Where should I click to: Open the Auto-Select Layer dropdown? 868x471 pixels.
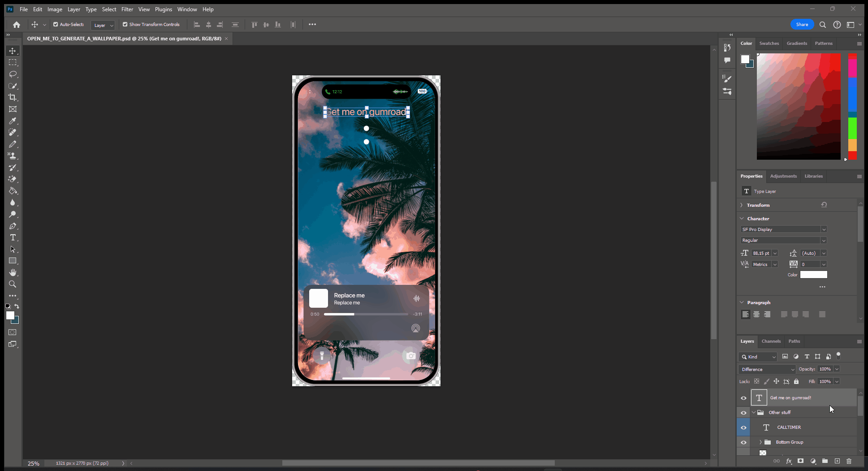(103, 25)
